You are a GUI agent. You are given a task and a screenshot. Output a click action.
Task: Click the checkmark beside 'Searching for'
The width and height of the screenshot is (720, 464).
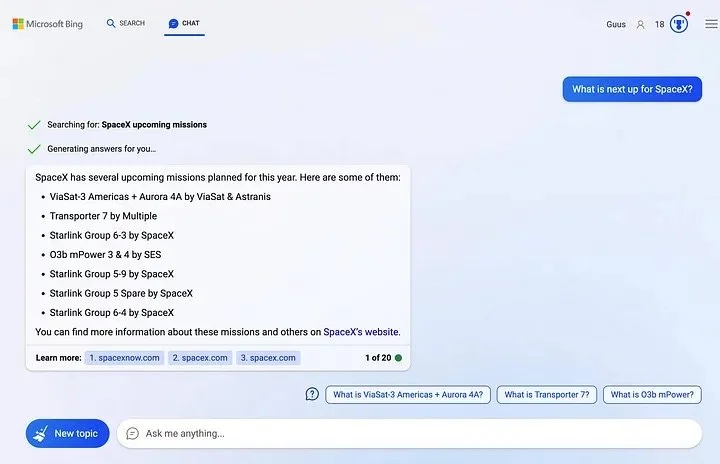click(x=34, y=125)
